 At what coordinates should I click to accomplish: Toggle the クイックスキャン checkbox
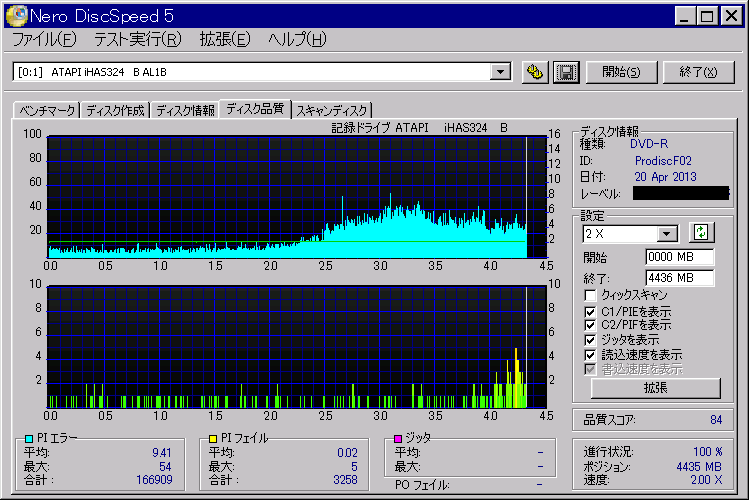coord(590,295)
